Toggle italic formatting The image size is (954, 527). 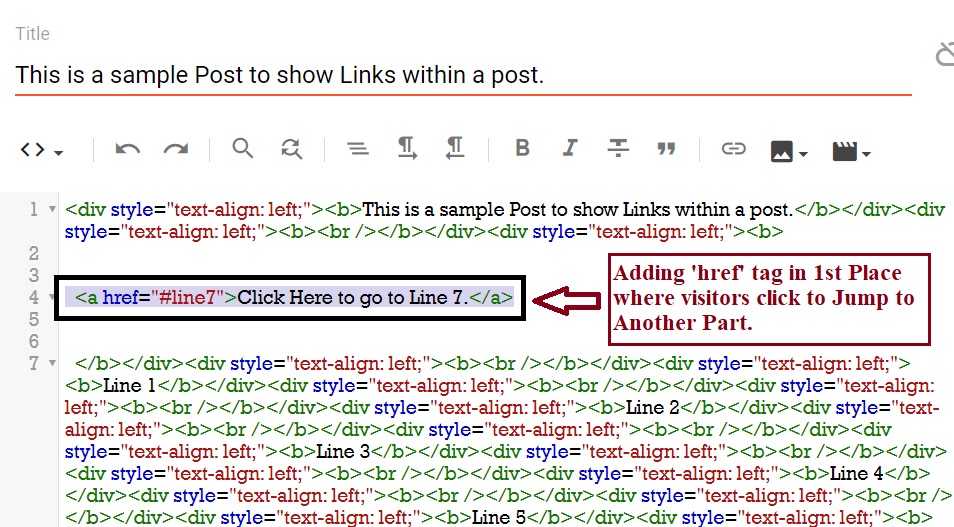pyautogui.click(x=570, y=148)
